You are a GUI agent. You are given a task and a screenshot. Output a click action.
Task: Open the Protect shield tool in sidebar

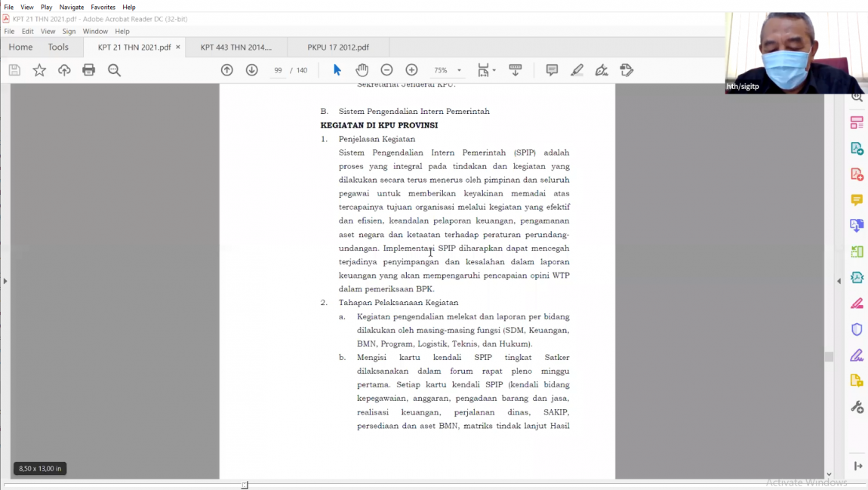857,329
